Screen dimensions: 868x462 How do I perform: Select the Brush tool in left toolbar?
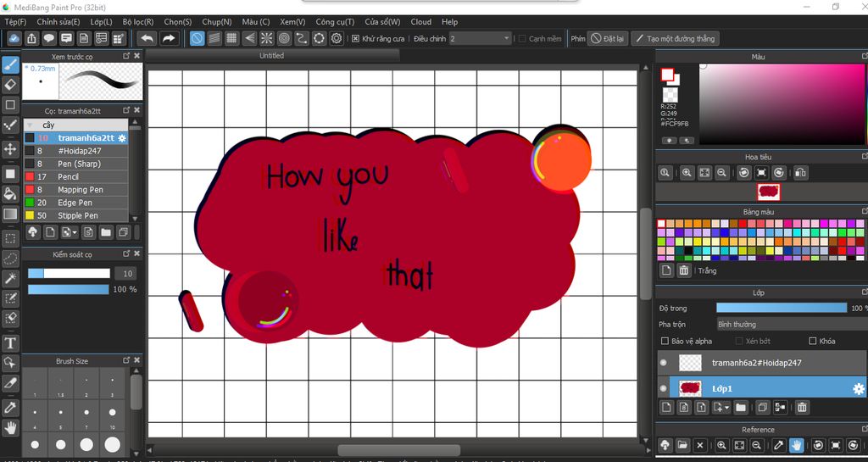[x=10, y=64]
